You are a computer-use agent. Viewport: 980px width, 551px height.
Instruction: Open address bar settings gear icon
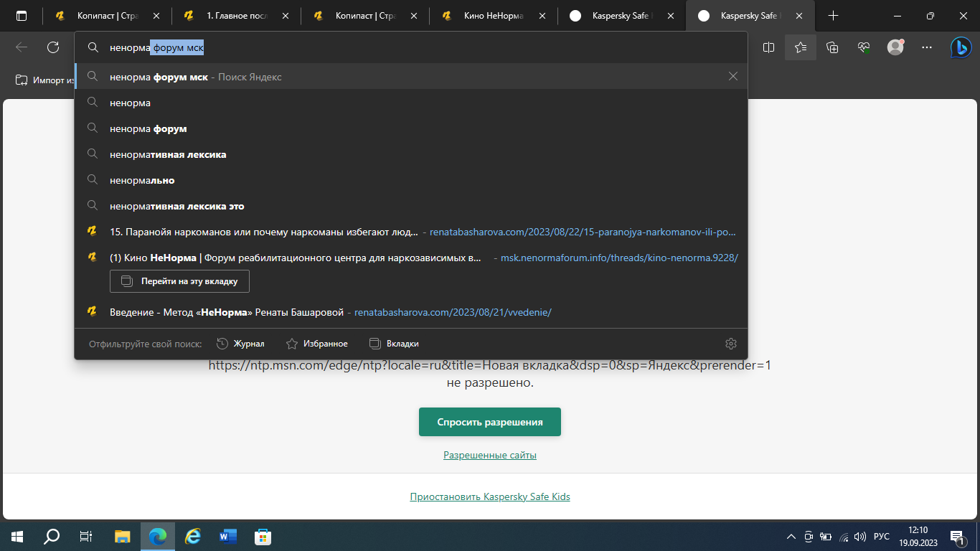coord(731,344)
